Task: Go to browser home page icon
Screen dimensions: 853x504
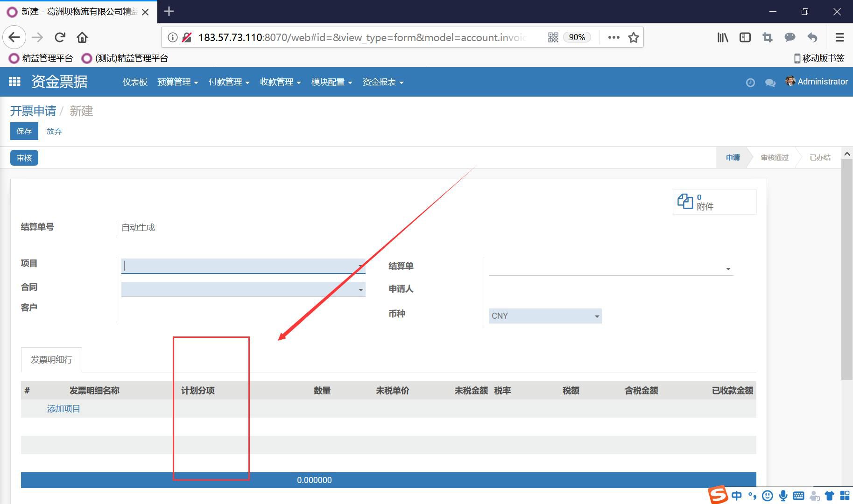Action: (x=82, y=37)
